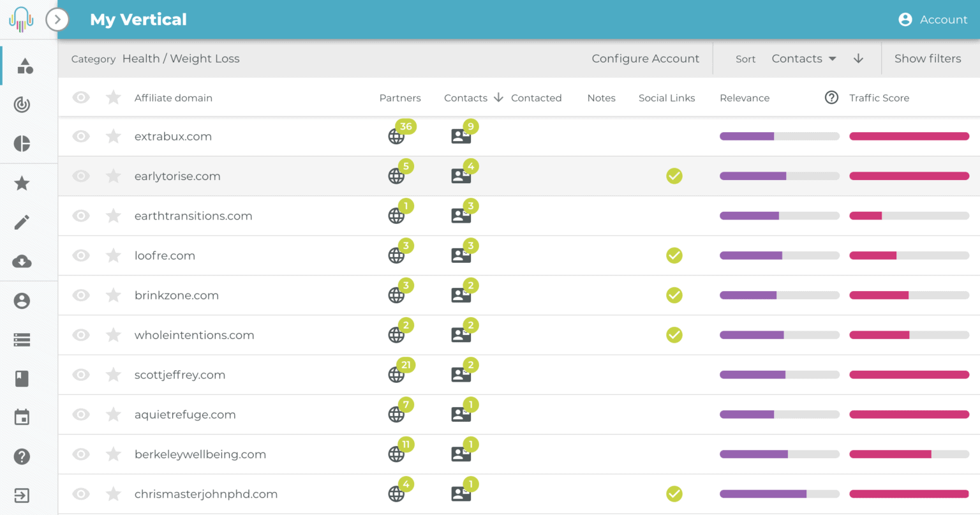The width and height of the screenshot is (980, 515).
Task: Open the pie chart sidebar icon
Action: pos(22,144)
